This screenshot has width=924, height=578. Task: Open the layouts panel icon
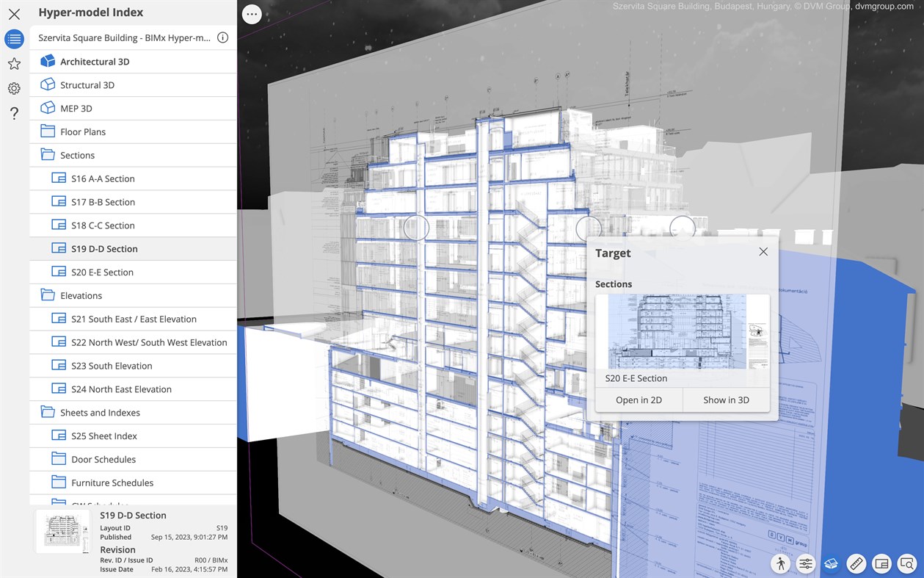[881, 563]
